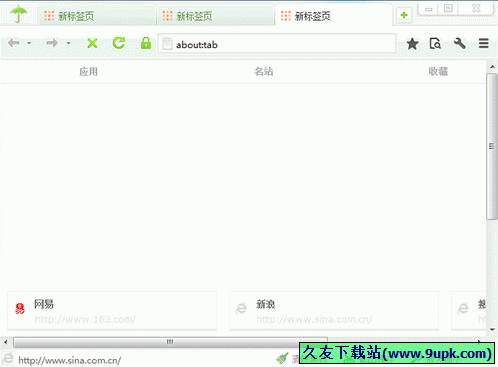The width and height of the screenshot is (498, 367).
Task: Click the status bar IE icon
Action: pyautogui.click(x=8, y=359)
